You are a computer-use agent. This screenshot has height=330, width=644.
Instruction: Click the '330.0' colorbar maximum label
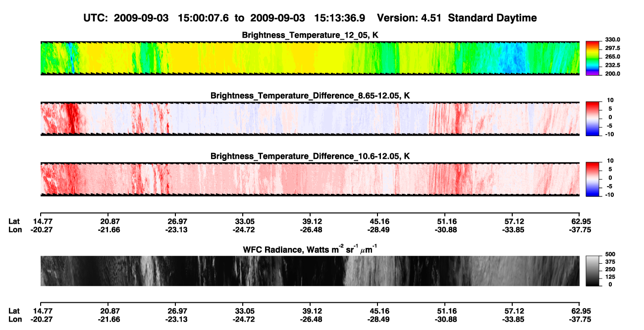tap(612, 40)
